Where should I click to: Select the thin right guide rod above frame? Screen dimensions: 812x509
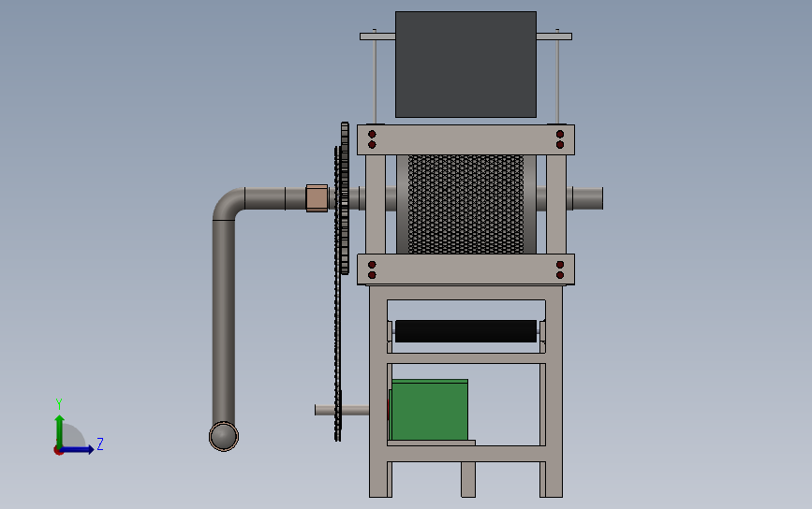[557, 77]
